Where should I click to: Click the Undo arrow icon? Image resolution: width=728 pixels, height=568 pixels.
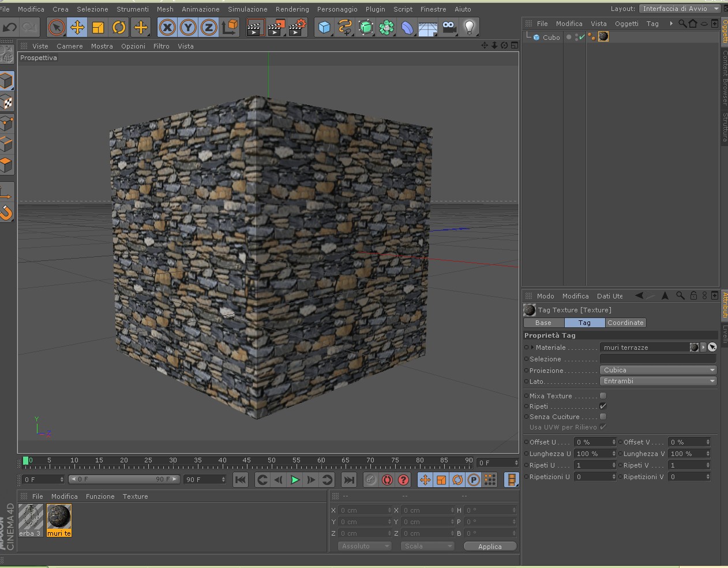coord(10,27)
